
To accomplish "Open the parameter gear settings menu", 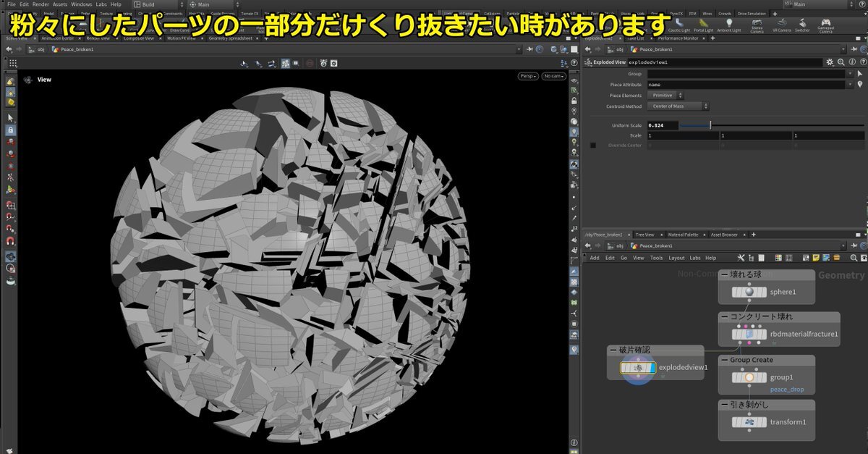I will click(x=830, y=62).
